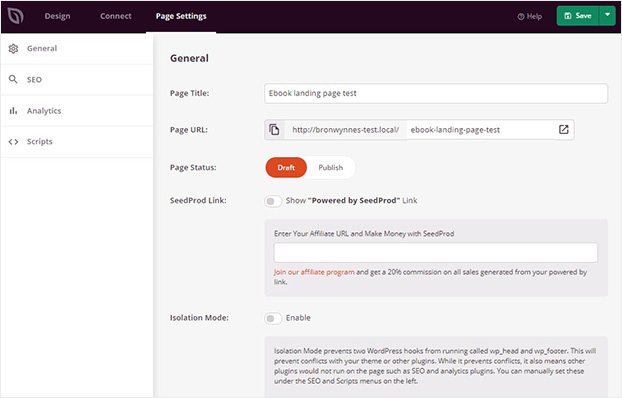Click the Page URL label
Viewport: 622px width, 398px height.
click(189, 130)
